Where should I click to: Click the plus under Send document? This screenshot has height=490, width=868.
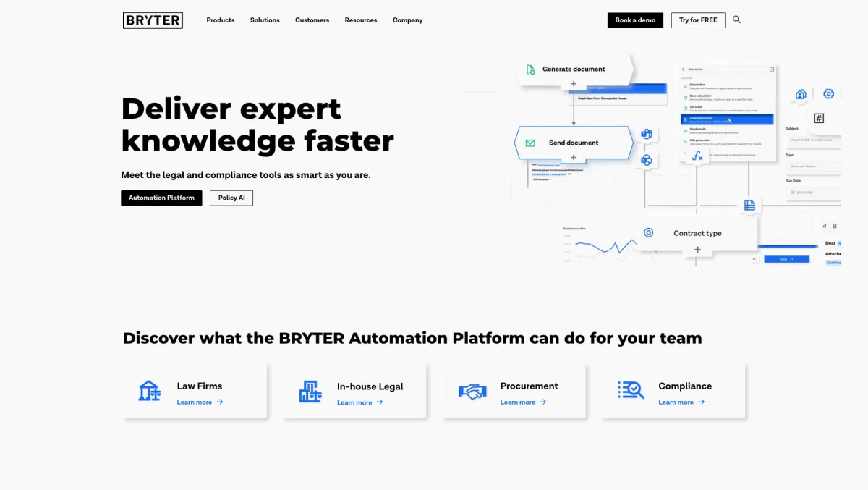click(x=574, y=157)
